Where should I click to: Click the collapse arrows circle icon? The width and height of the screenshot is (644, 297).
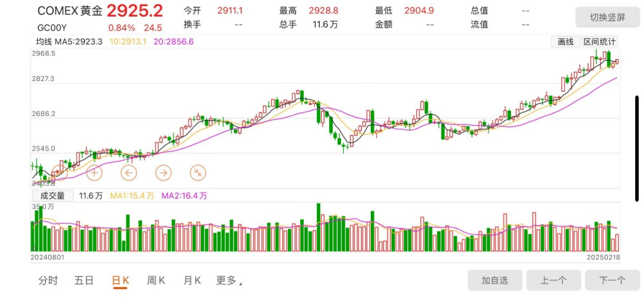[198, 173]
